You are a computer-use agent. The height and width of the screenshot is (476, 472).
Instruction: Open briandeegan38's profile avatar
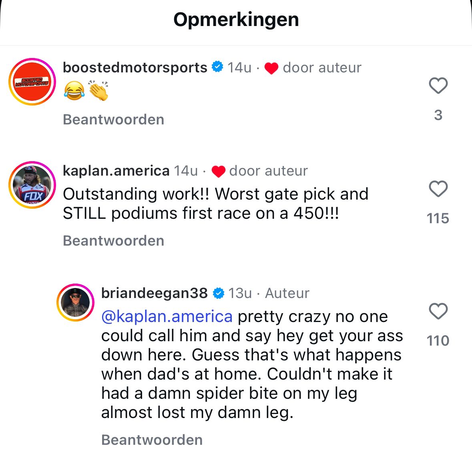point(76,303)
